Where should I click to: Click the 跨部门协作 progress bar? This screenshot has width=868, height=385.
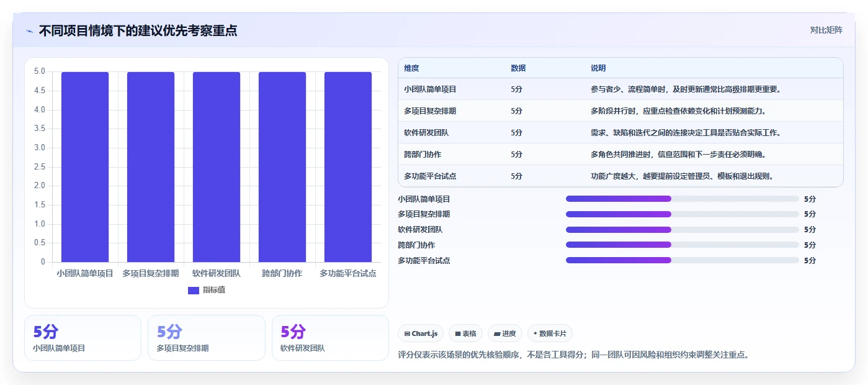pos(682,245)
